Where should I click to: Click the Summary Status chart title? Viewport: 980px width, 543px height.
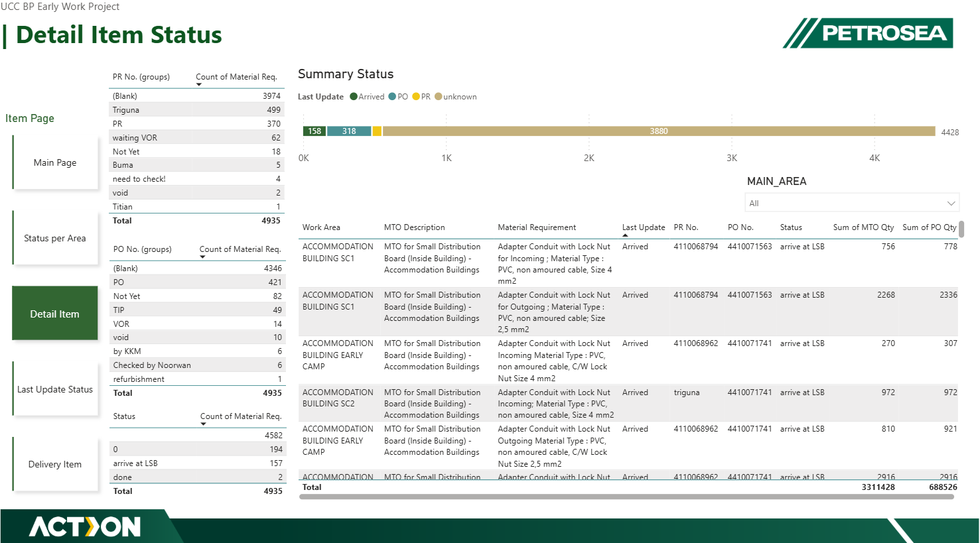coord(346,74)
